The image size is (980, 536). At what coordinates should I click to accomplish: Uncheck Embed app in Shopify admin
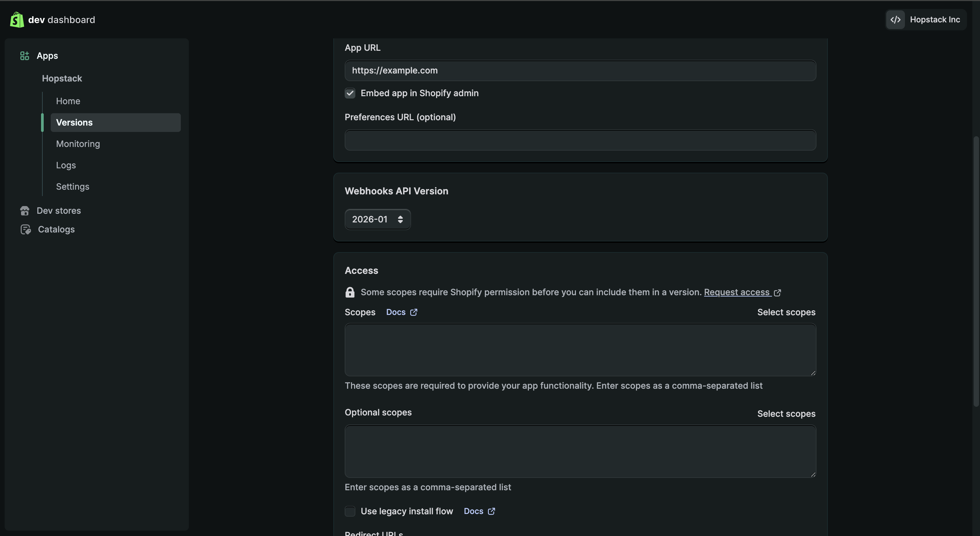click(x=350, y=93)
